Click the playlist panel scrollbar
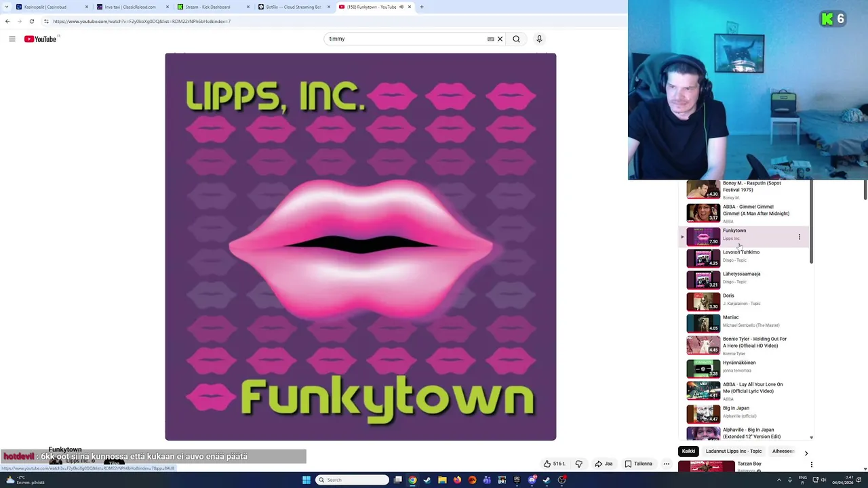Viewport: 868px width, 488px height. click(811, 222)
